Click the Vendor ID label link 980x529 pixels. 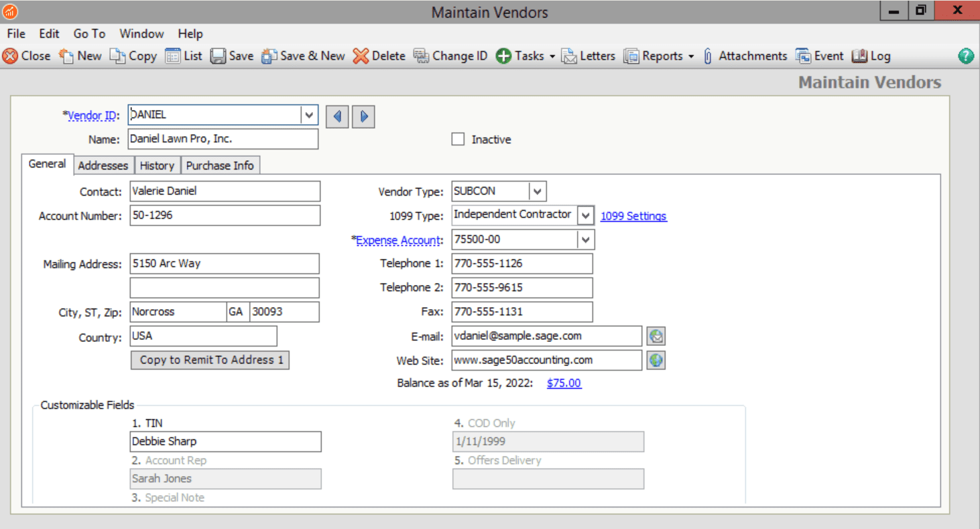(x=93, y=115)
